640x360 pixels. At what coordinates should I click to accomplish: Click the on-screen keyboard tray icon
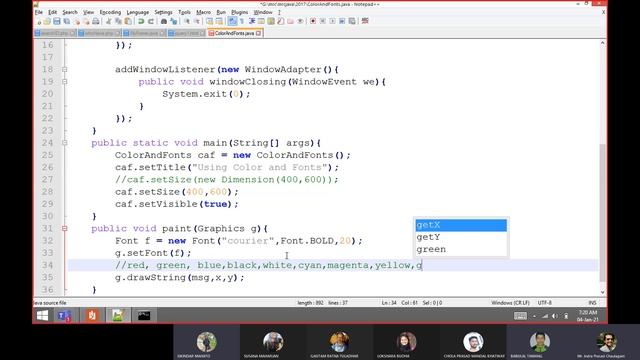[520, 316]
